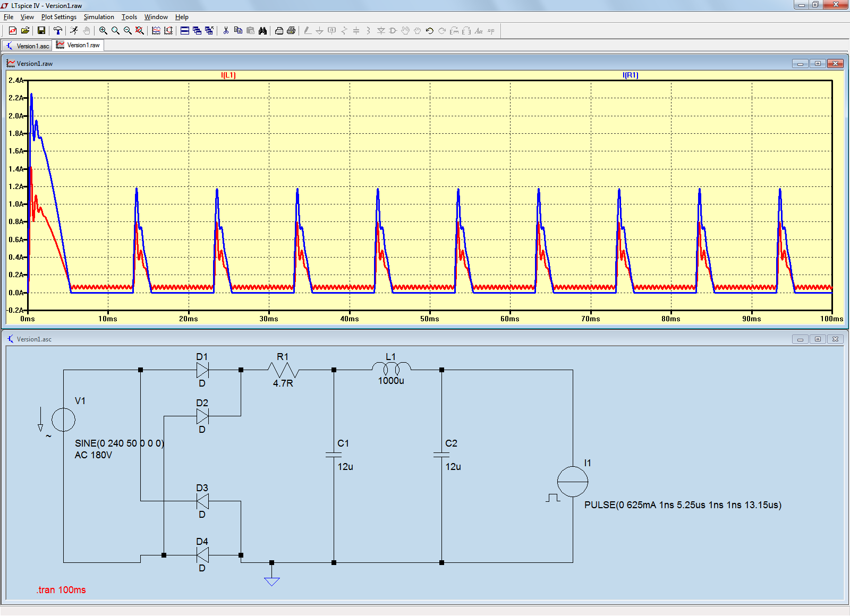Click the I(L1) trace label
The image size is (850, 616).
(x=228, y=75)
